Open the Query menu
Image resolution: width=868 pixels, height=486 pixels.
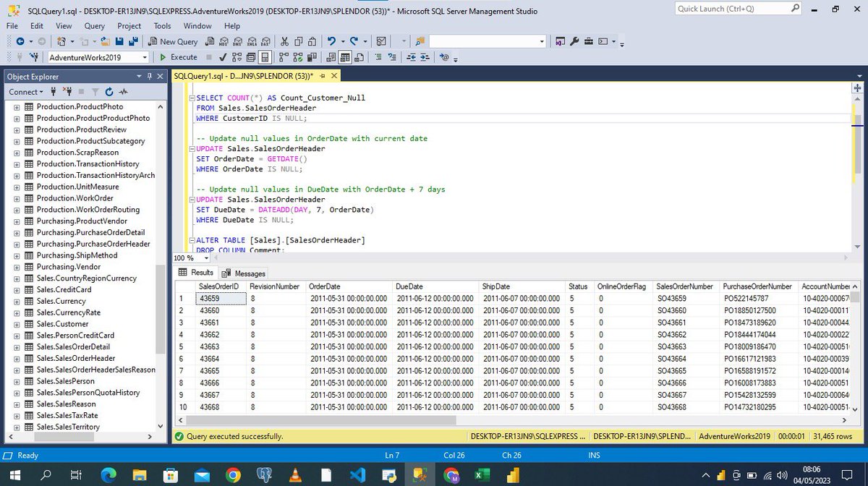(x=94, y=25)
